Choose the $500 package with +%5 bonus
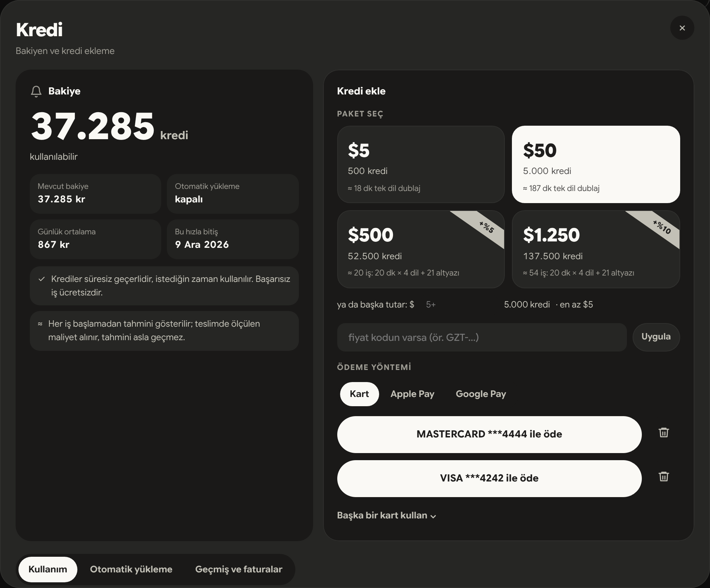 [421, 249]
